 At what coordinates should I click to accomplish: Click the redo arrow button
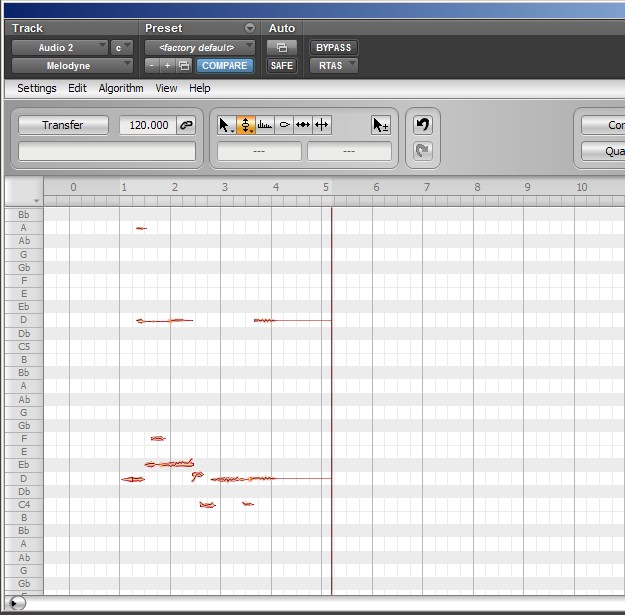point(423,151)
